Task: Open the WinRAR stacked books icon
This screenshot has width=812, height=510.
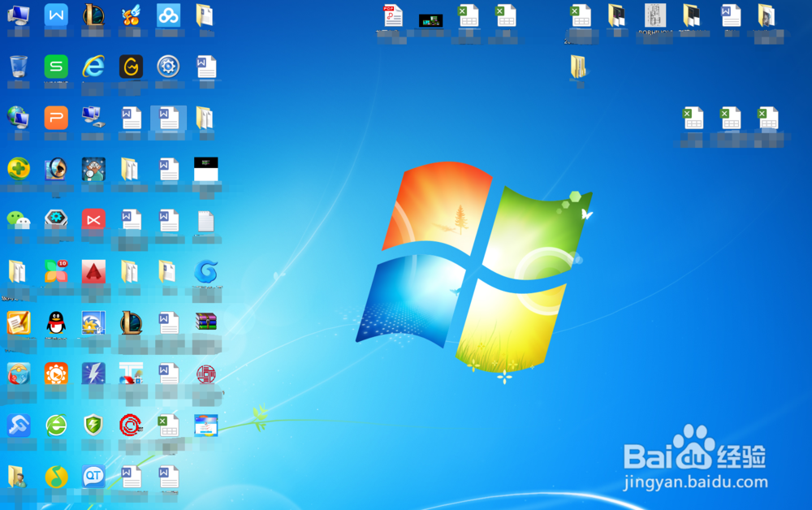Action: [205, 322]
